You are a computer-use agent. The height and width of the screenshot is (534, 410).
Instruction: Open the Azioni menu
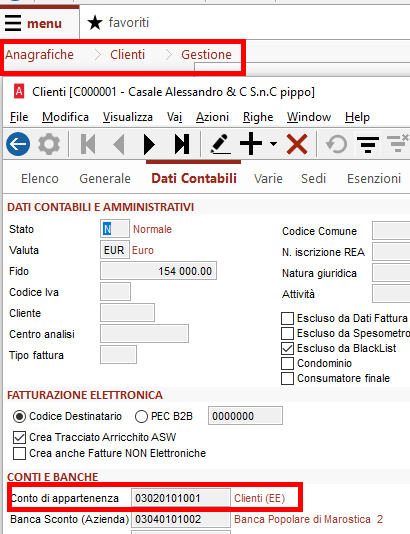[x=212, y=117]
